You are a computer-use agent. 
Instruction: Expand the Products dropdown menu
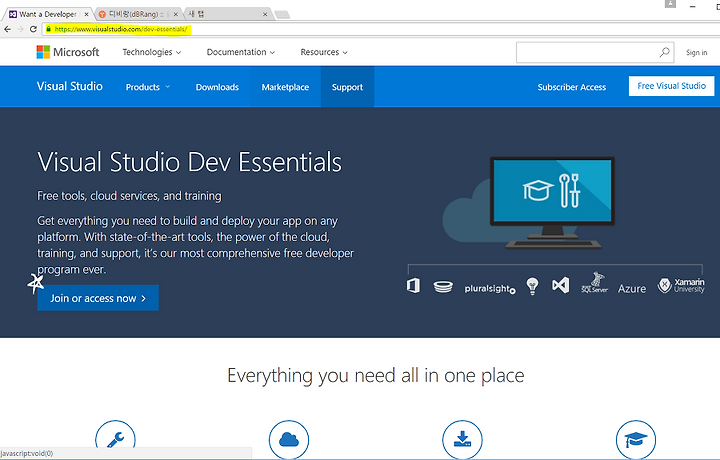pyautogui.click(x=148, y=87)
